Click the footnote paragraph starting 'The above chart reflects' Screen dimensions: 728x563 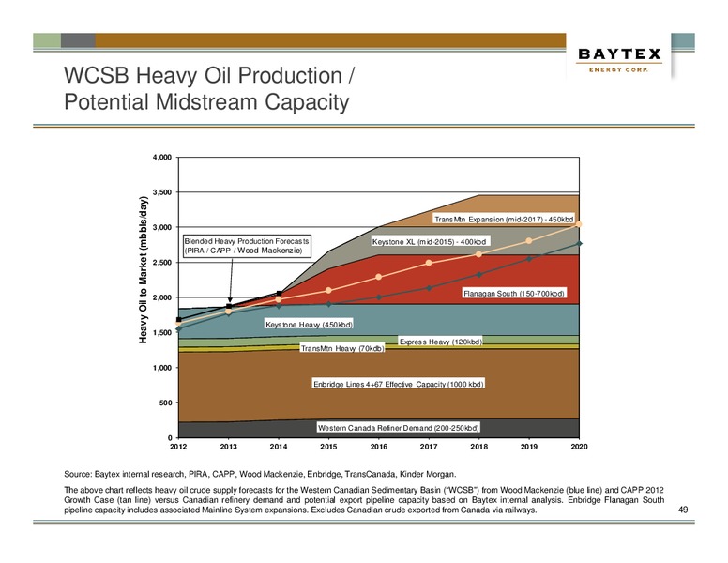point(364,500)
